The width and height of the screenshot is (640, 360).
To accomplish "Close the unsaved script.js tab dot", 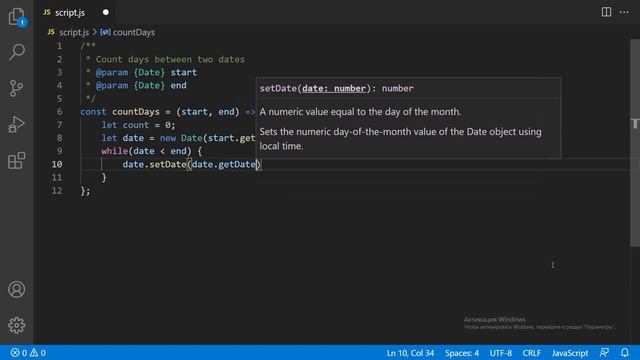I will coord(106,12).
